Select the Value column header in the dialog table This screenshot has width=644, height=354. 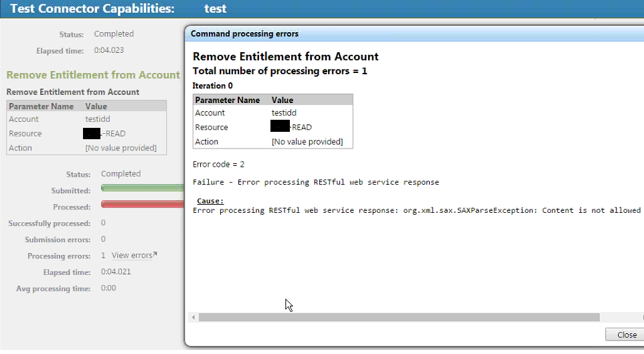coord(283,100)
